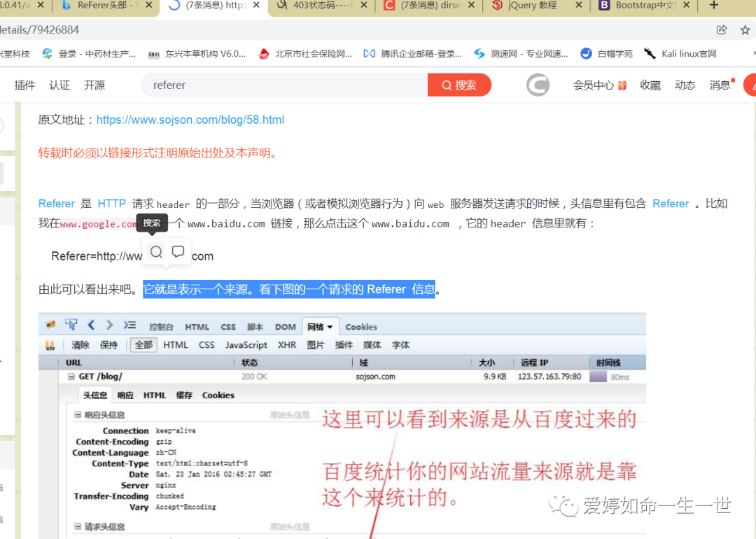Filter requests by 图片 images

316,345
